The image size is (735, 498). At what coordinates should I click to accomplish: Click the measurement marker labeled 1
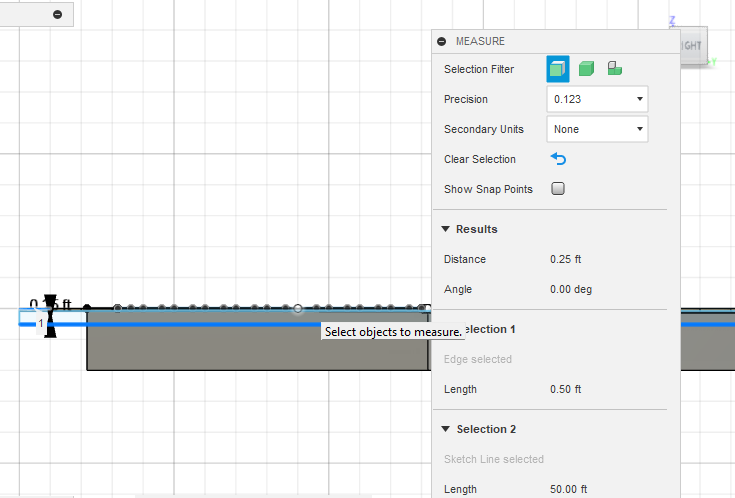click(41, 323)
